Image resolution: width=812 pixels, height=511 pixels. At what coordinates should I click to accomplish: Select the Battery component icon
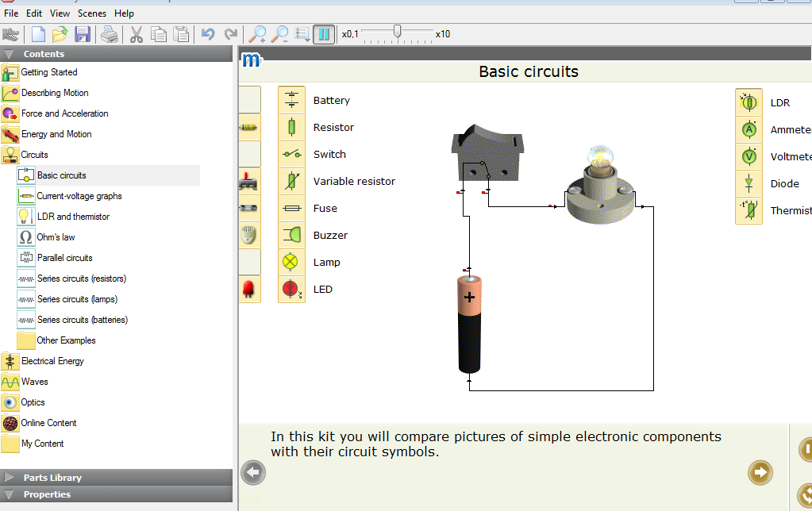[291, 100]
